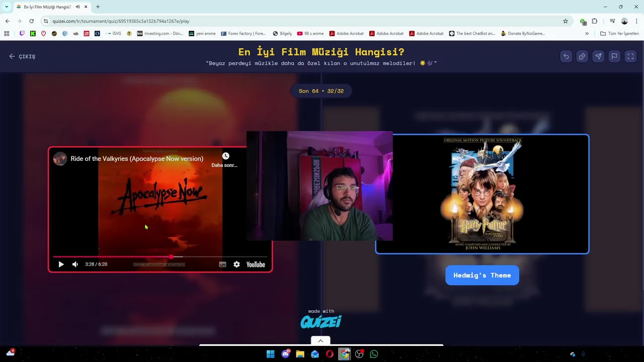This screenshot has width=644, height=362.
Task: Open OBS Studio from the taskbar
Action: click(359, 354)
